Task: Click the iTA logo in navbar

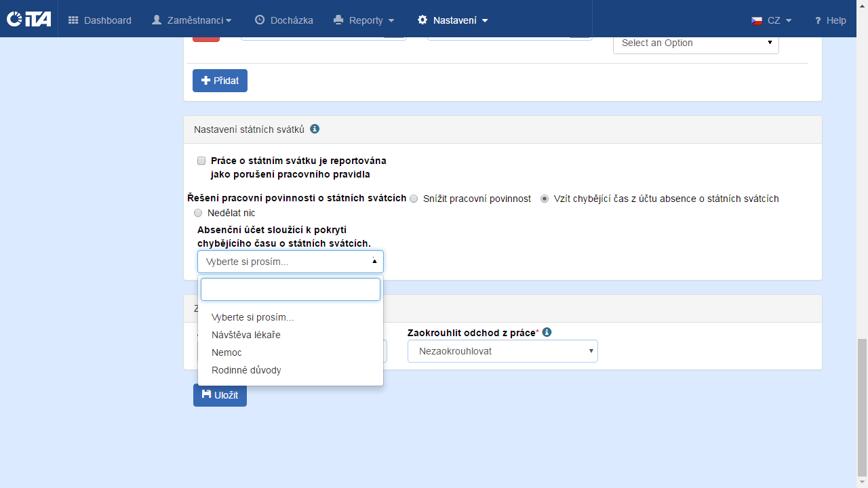Action: 28,19
